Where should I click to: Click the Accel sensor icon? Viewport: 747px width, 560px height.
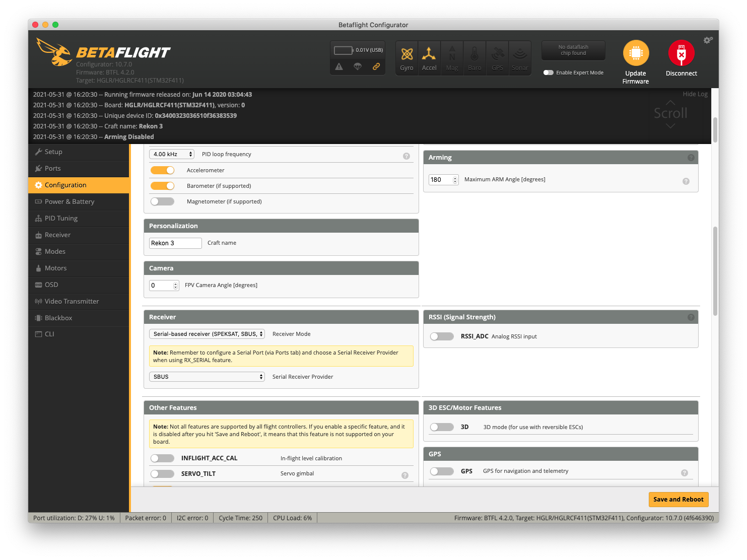tap(429, 58)
